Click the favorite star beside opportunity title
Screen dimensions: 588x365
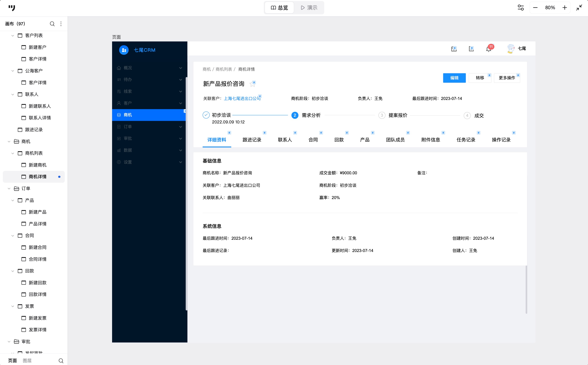click(x=252, y=84)
